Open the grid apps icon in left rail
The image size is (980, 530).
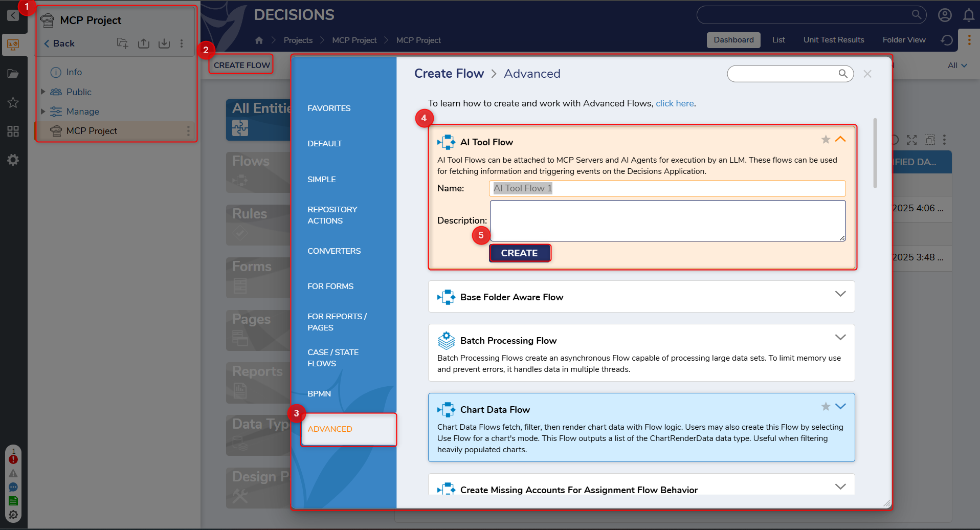(x=13, y=131)
